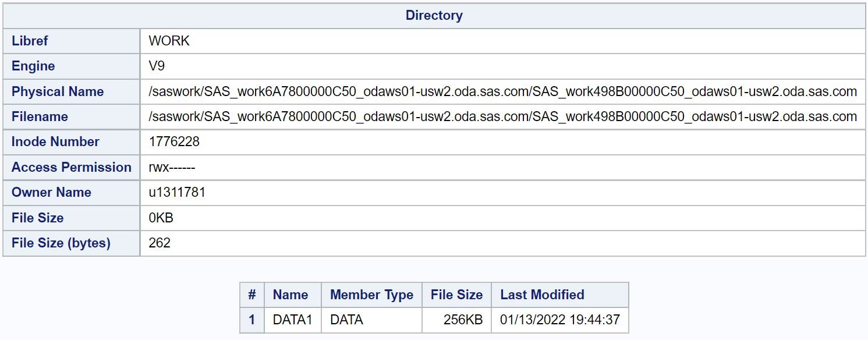Select the Owner Name value u1311781

click(x=177, y=192)
